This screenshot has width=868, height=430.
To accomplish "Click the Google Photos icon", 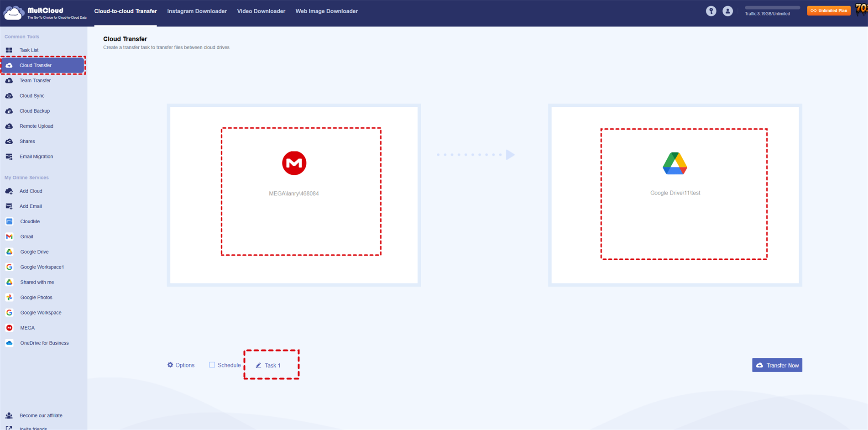I will 9,298.
